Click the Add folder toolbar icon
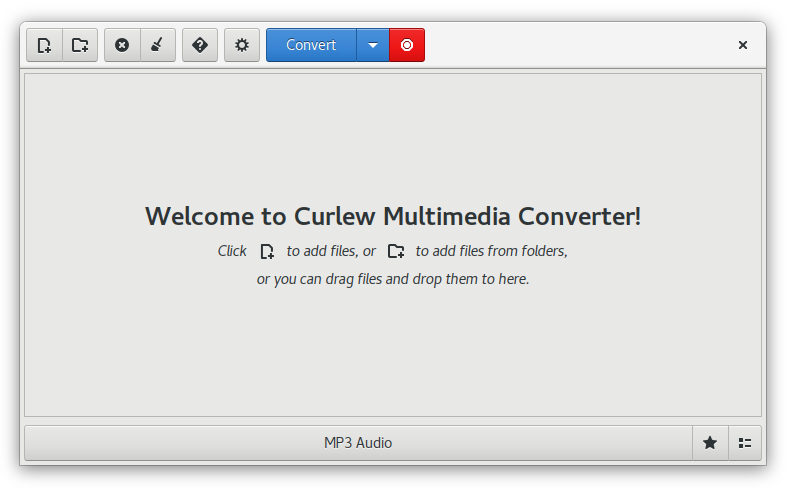The width and height of the screenshot is (788, 489). (x=80, y=45)
